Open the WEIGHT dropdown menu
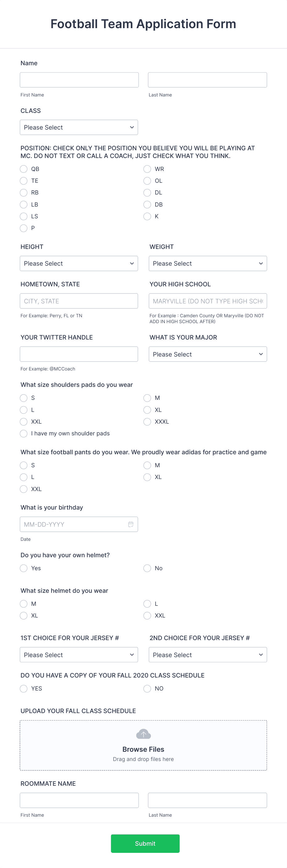This screenshot has width=287, height=868. pos(208,263)
